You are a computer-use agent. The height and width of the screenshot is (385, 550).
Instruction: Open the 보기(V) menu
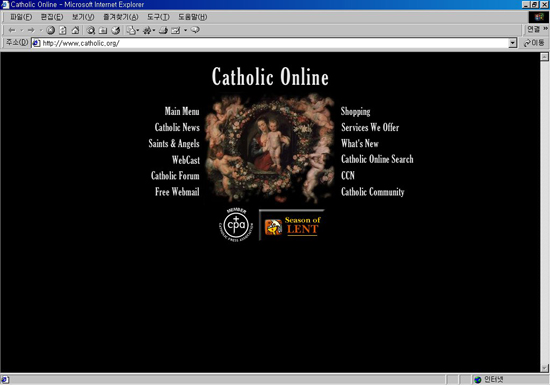coord(83,17)
